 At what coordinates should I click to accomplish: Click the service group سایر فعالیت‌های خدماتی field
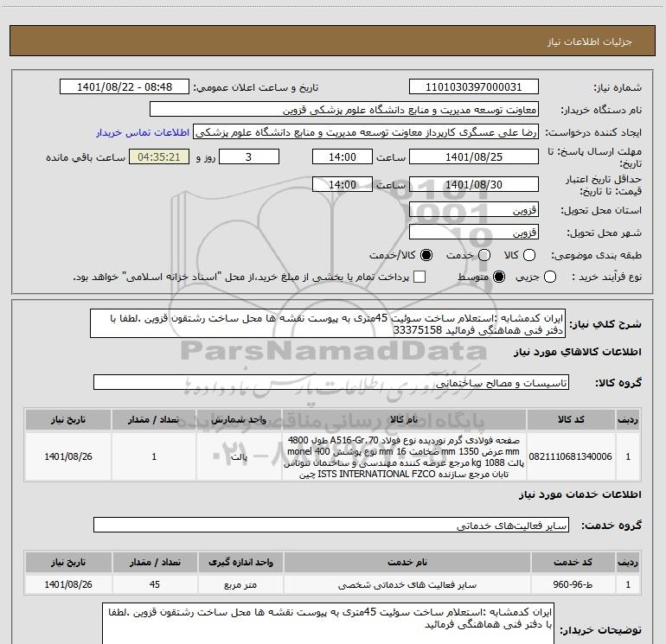point(331,525)
